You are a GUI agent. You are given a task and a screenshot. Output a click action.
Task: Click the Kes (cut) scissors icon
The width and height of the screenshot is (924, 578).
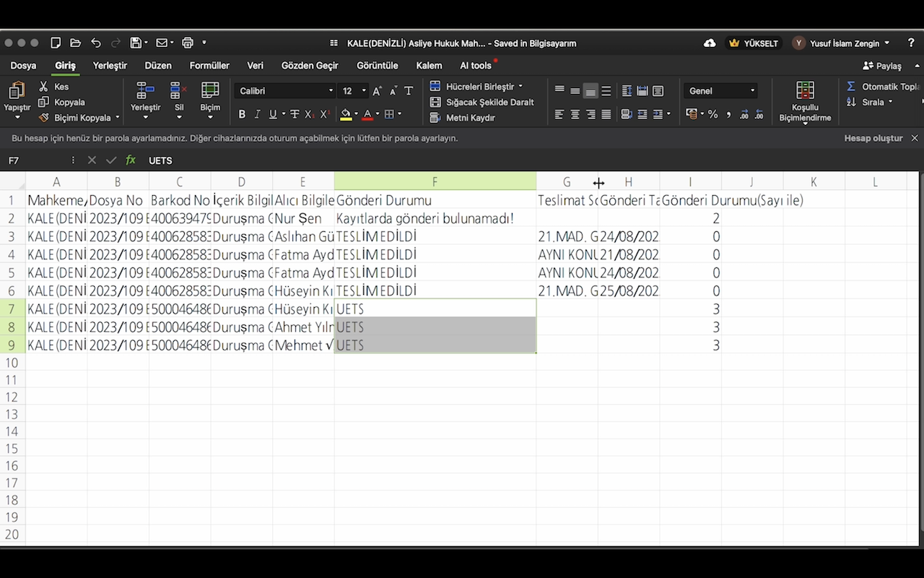[x=44, y=87]
